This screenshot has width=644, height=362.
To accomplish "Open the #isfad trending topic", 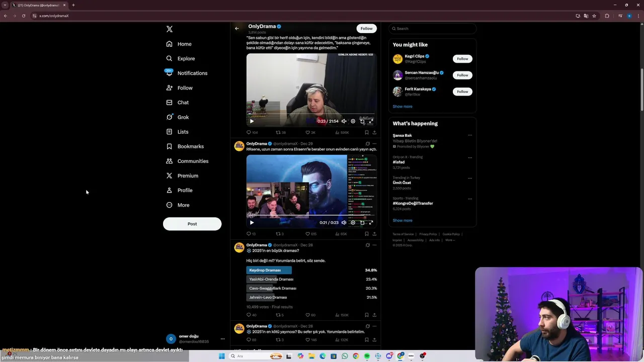I will [x=398, y=162].
